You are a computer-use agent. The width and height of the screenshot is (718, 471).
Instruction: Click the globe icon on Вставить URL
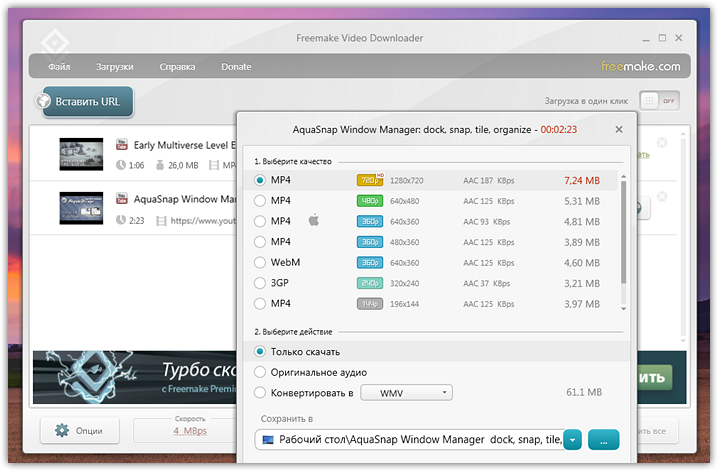(x=44, y=101)
